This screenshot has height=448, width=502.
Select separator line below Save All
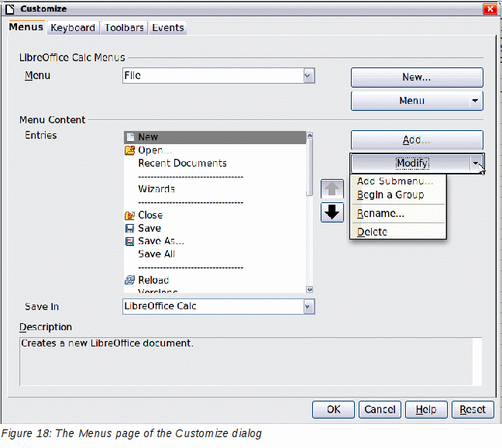191,267
